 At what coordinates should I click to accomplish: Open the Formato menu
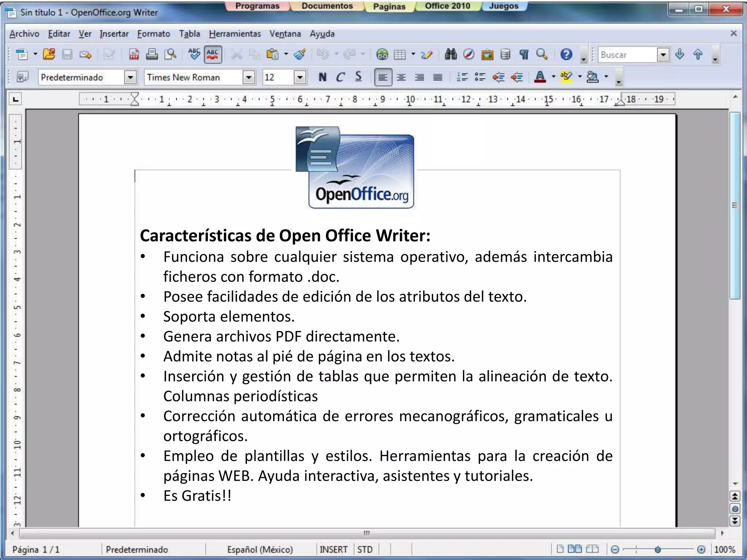(x=154, y=34)
